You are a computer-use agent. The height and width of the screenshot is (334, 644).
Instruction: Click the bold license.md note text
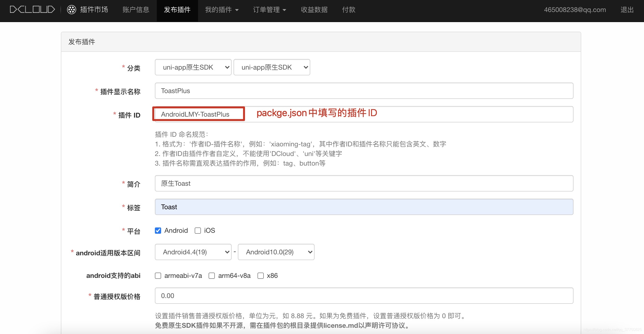coord(282,326)
